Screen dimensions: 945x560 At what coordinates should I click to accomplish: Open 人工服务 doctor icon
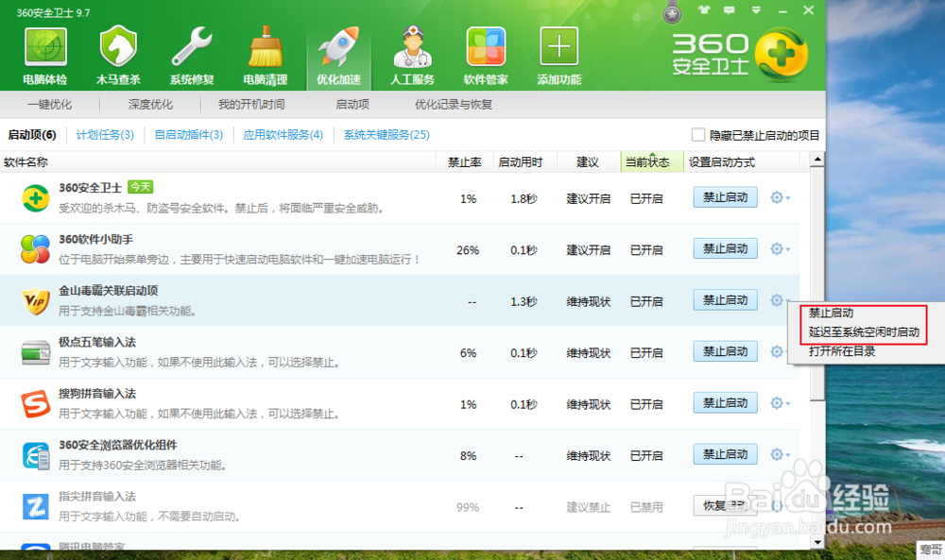[x=412, y=54]
